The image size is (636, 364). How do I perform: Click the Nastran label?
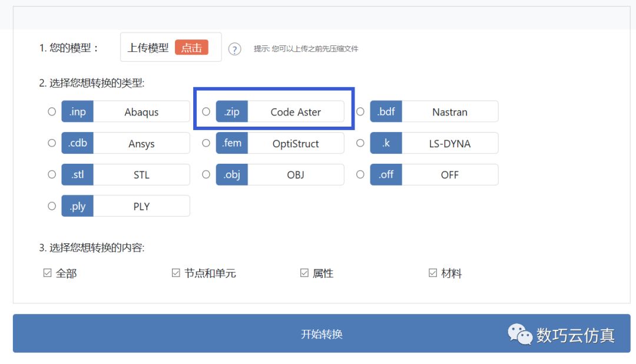pyautogui.click(x=450, y=112)
